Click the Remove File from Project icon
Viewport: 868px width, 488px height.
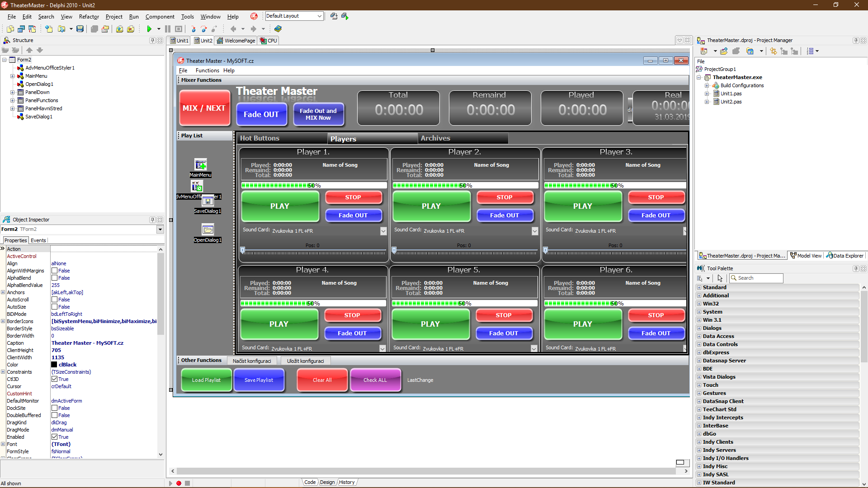pyautogui.click(x=131, y=29)
